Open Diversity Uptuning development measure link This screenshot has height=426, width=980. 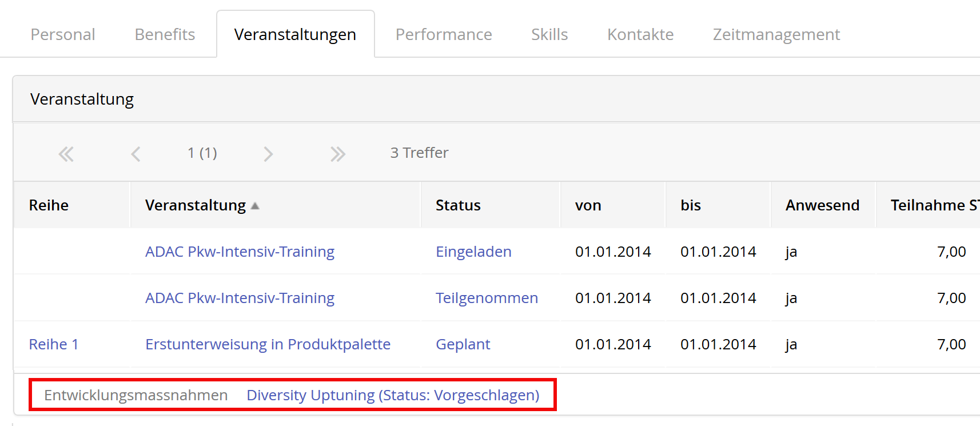[393, 395]
